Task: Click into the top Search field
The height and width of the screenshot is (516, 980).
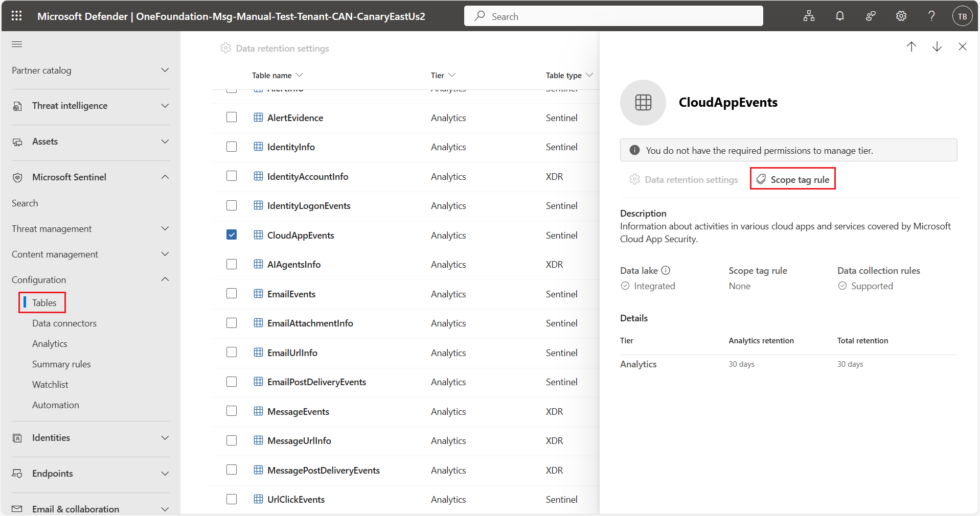Action: pyautogui.click(x=613, y=16)
